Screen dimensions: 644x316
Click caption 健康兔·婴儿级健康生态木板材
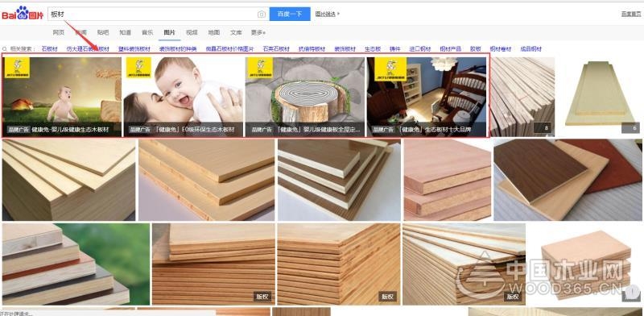click(x=70, y=130)
